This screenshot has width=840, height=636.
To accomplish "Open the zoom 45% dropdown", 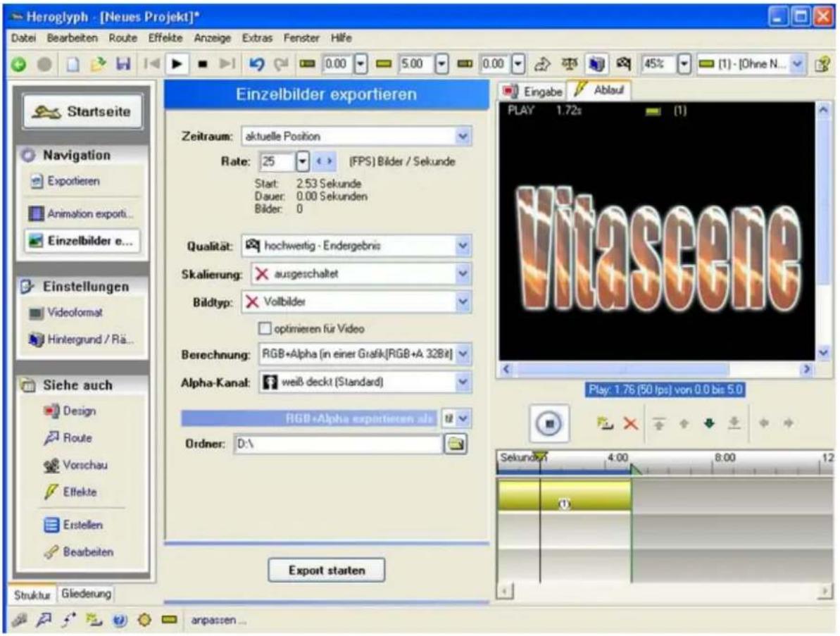I will [x=684, y=64].
